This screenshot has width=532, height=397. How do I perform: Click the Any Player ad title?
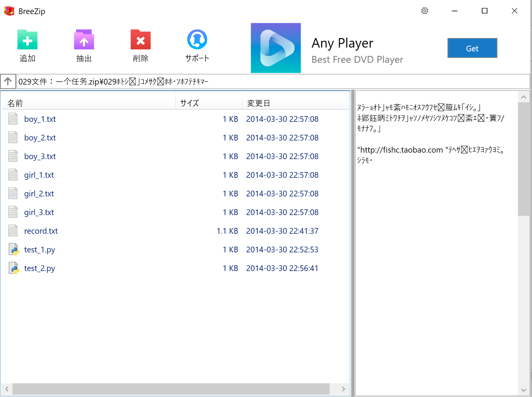pos(342,43)
